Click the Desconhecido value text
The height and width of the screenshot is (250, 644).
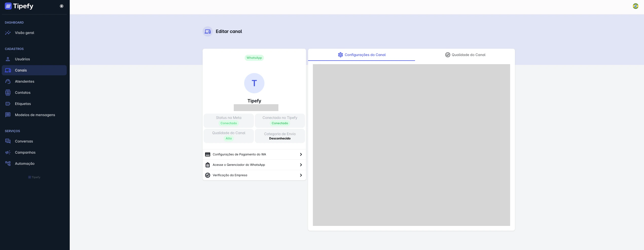(x=280, y=138)
